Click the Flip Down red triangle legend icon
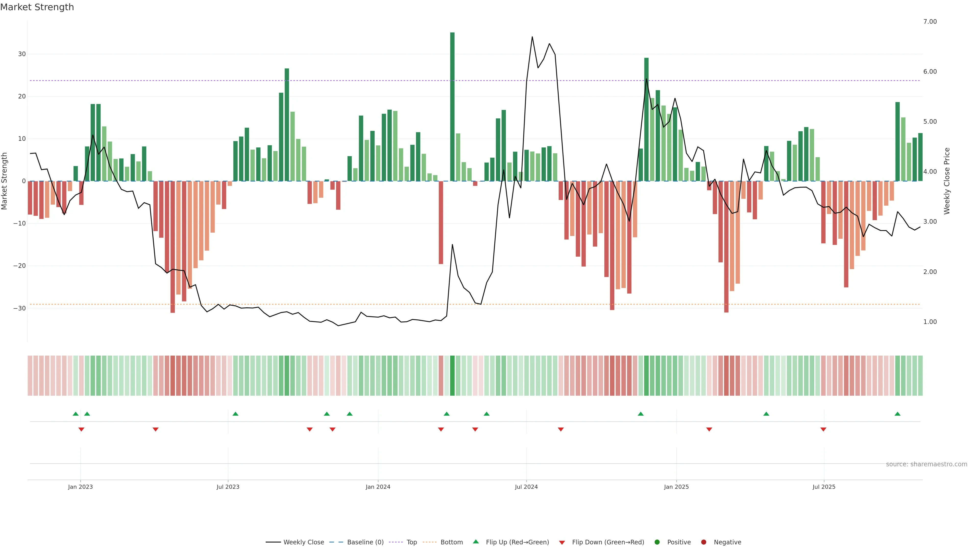The height and width of the screenshot is (551, 980). tap(562, 542)
